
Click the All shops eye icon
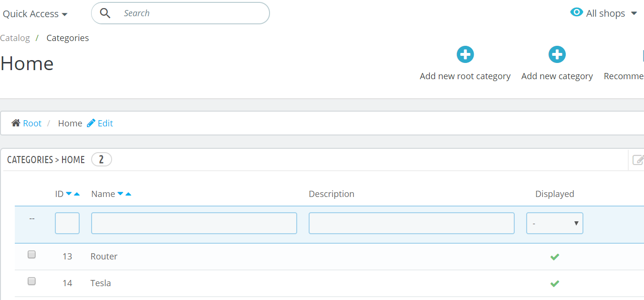tap(577, 12)
